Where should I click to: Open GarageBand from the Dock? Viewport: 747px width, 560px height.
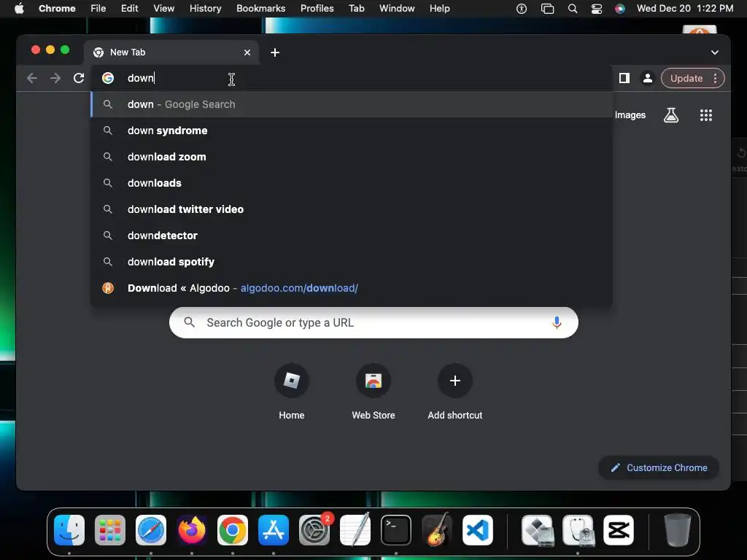pyautogui.click(x=437, y=530)
